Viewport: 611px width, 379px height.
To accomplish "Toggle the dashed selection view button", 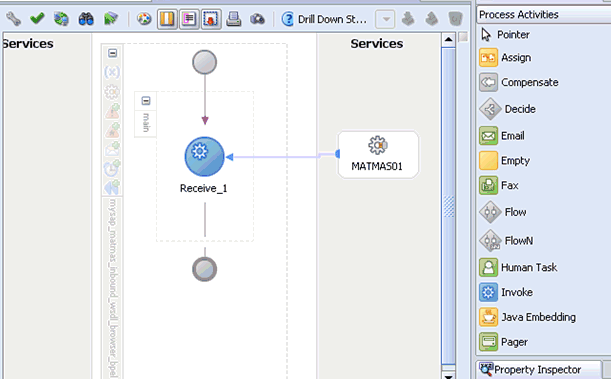I will click(x=212, y=19).
